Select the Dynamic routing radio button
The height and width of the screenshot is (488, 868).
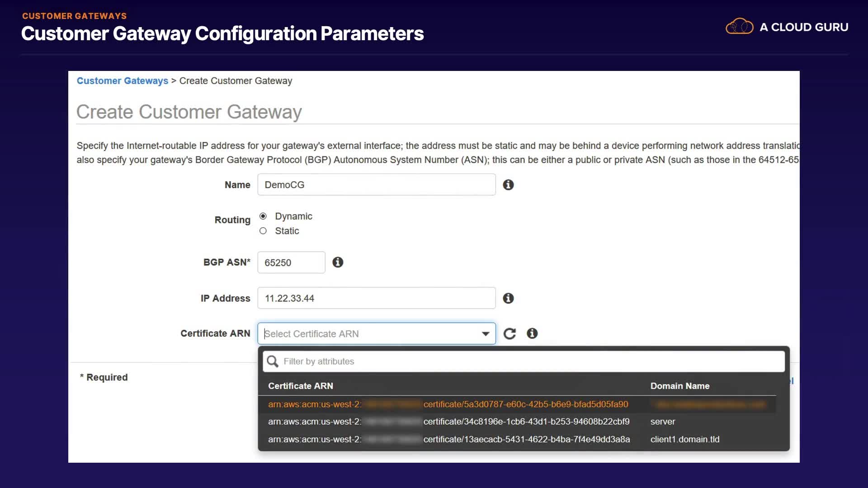click(x=263, y=216)
